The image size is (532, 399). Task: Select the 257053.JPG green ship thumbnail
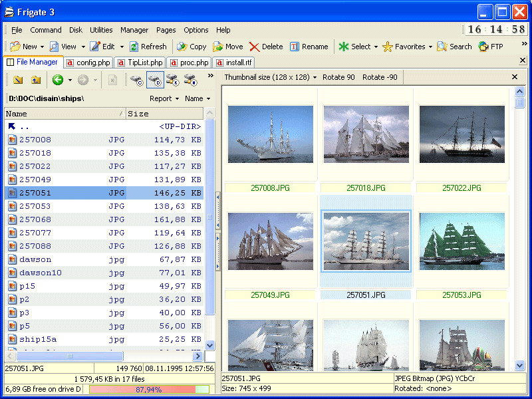[x=462, y=241]
